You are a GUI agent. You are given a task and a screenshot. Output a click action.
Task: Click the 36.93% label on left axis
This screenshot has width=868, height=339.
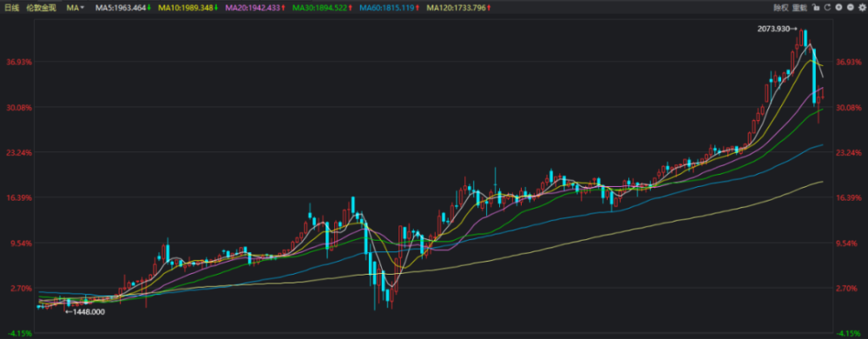click(x=19, y=62)
